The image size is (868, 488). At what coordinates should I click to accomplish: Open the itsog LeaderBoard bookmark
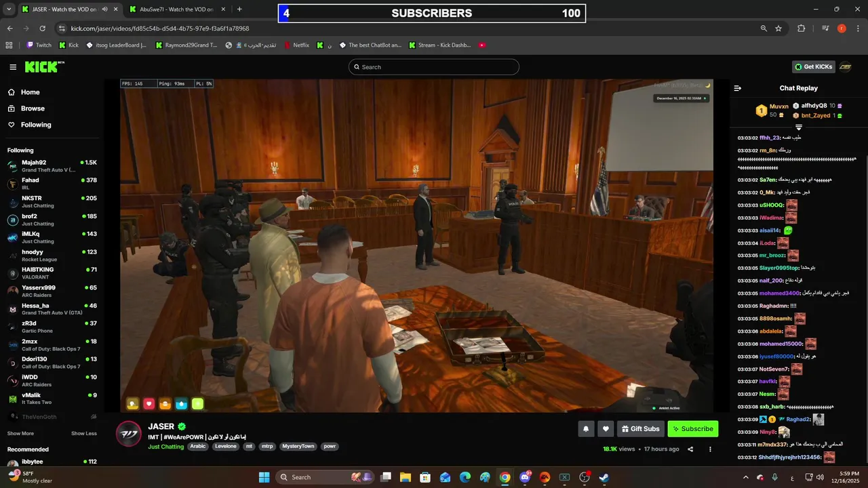click(x=115, y=45)
